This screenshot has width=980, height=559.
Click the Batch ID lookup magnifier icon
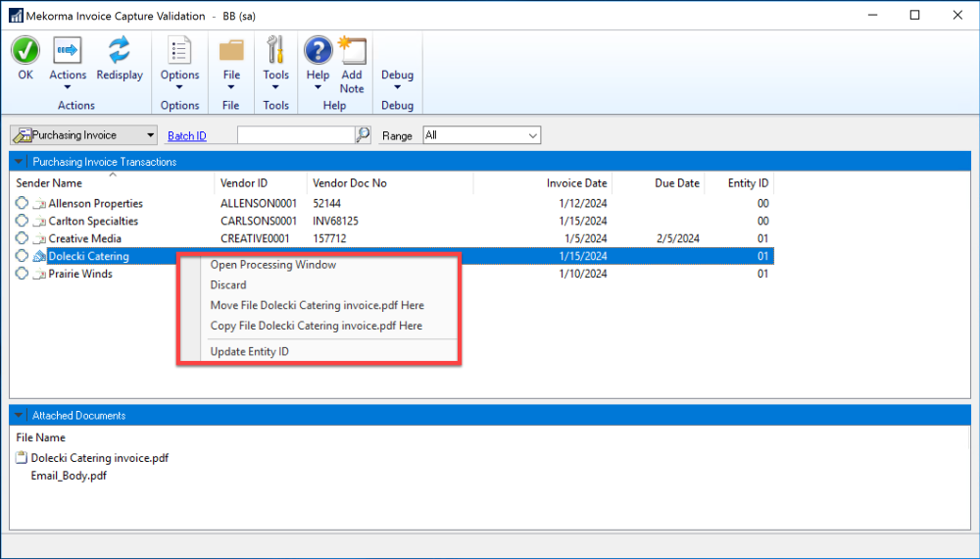[x=364, y=134]
